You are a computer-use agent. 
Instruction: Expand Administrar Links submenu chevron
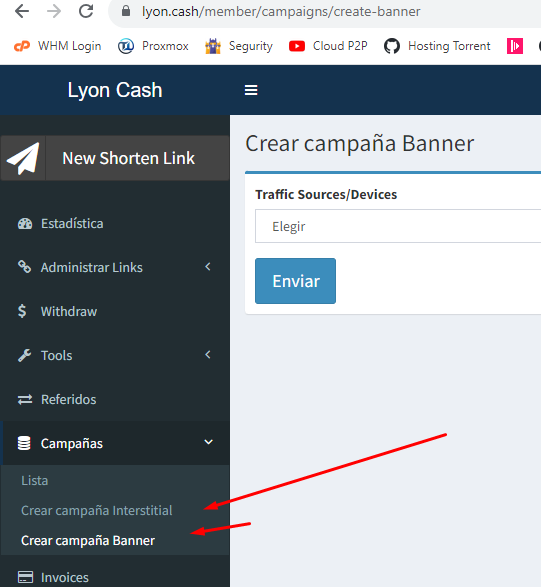pos(208,267)
